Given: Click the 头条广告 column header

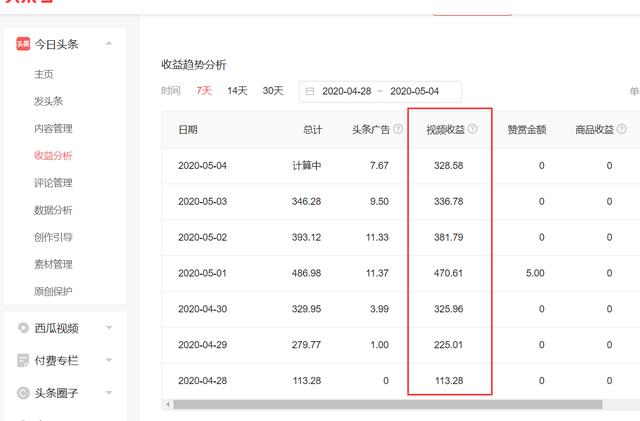Looking at the screenshot, I should point(371,130).
